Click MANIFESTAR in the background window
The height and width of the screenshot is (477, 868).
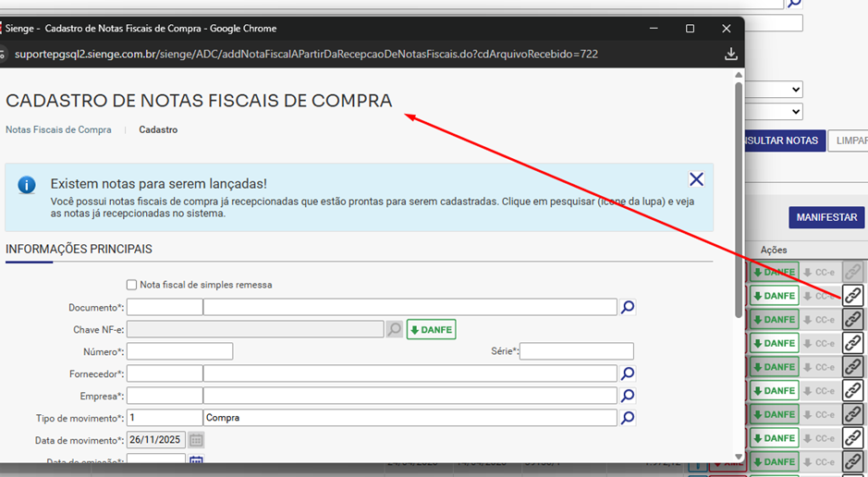tap(827, 217)
